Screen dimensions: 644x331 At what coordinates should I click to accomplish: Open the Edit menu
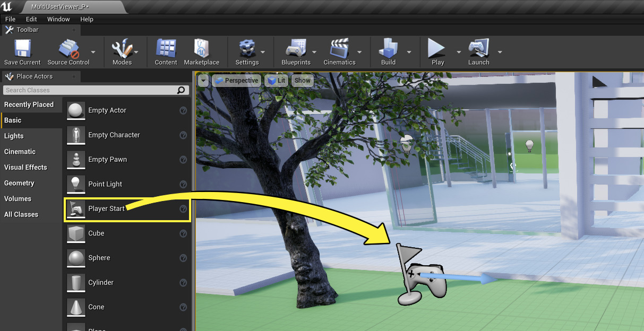(31, 19)
